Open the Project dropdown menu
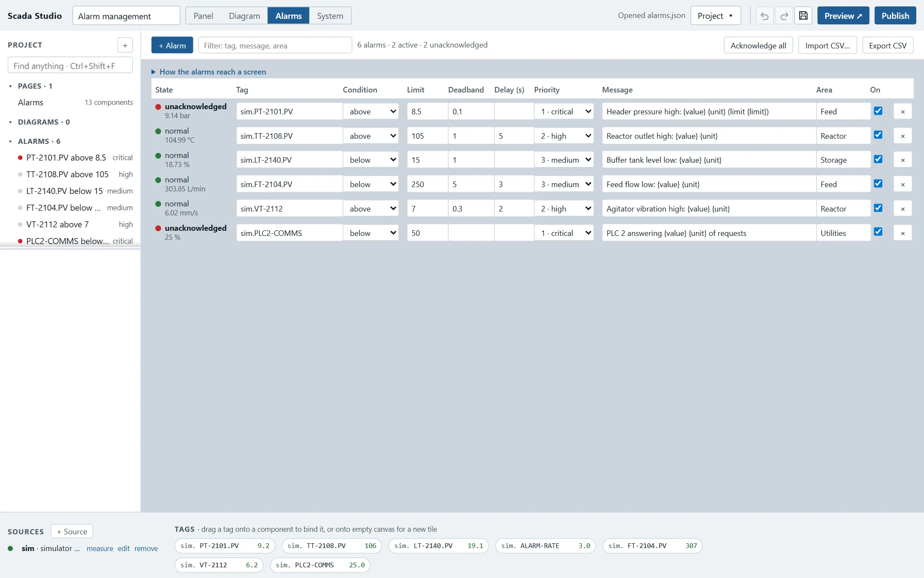This screenshot has height=578, width=924. 715,16
